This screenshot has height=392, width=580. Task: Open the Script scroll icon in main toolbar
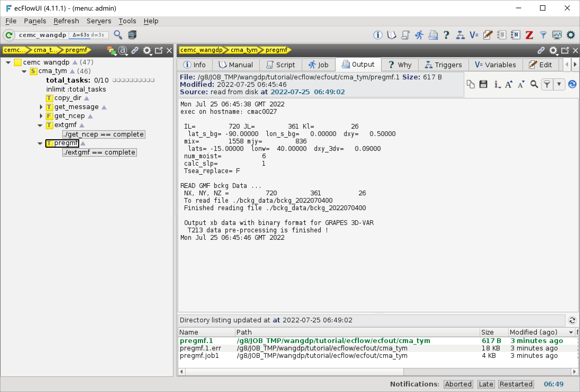click(405, 35)
